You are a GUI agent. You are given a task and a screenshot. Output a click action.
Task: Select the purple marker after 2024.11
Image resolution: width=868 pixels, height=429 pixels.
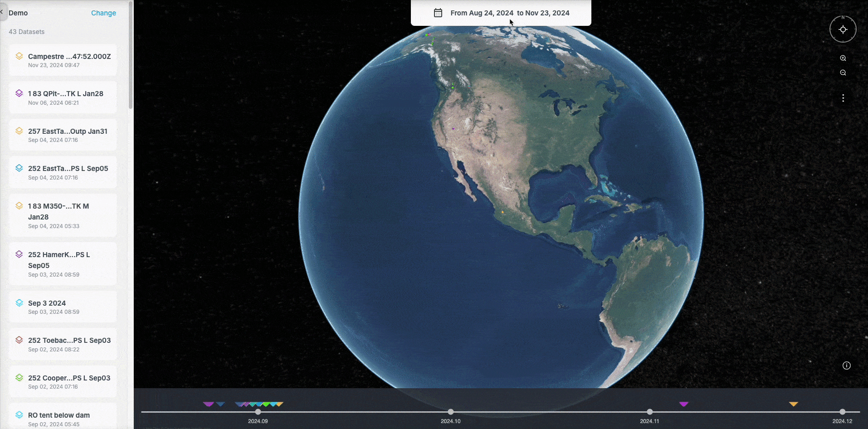coord(684,404)
